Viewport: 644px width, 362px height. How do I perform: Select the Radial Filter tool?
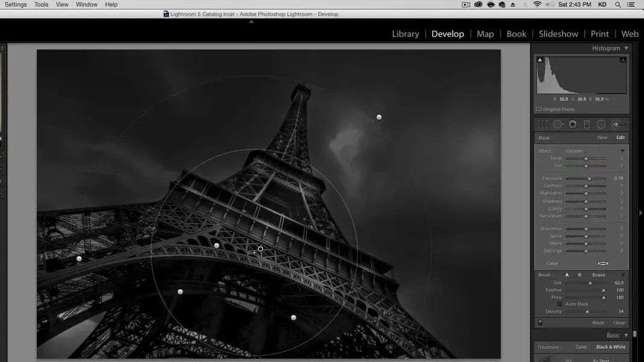601,124
